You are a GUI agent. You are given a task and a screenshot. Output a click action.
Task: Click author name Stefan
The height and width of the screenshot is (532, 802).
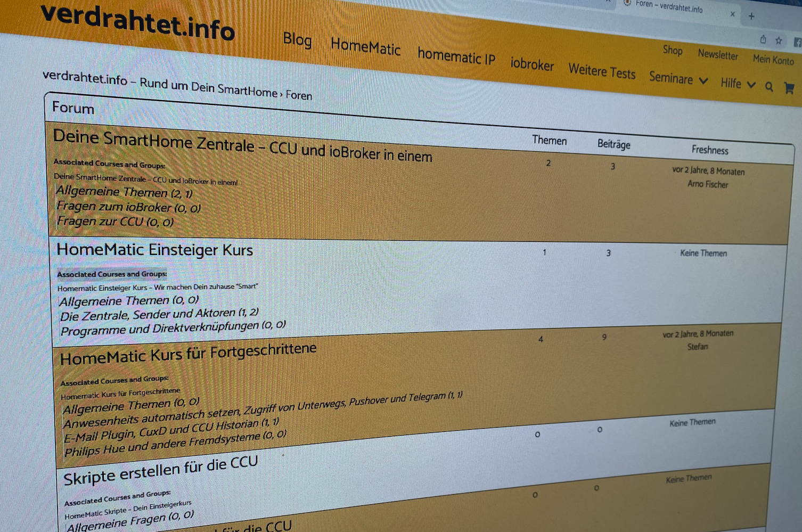coord(698,347)
